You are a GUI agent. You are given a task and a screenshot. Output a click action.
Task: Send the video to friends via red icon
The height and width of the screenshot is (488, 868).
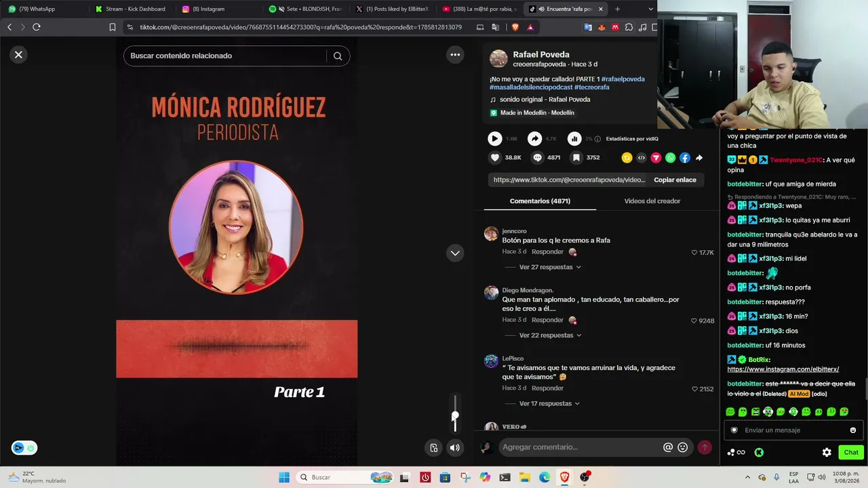click(656, 158)
